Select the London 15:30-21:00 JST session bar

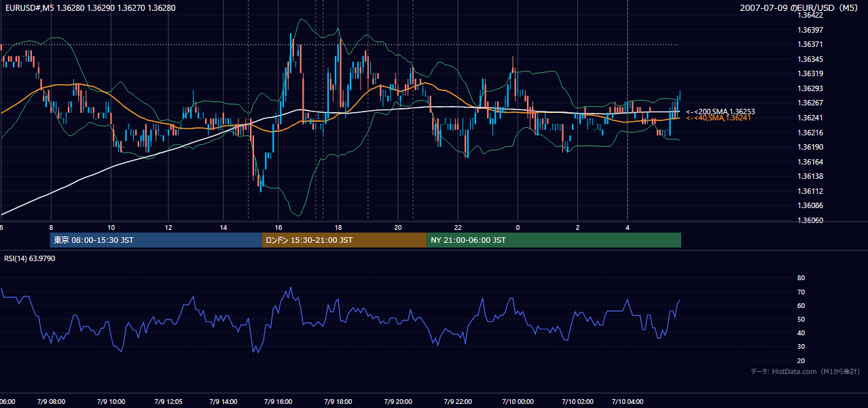[x=344, y=240]
